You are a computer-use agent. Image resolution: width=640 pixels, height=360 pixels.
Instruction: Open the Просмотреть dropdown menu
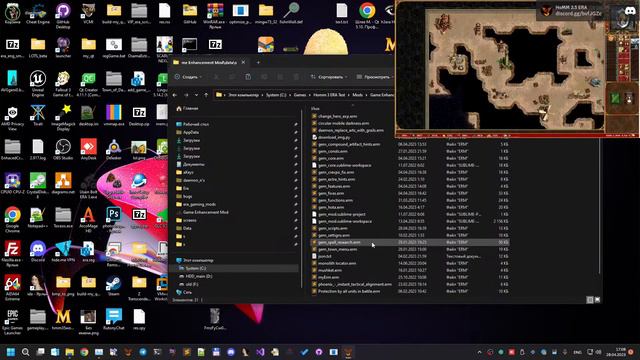pyautogui.click(x=375, y=77)
